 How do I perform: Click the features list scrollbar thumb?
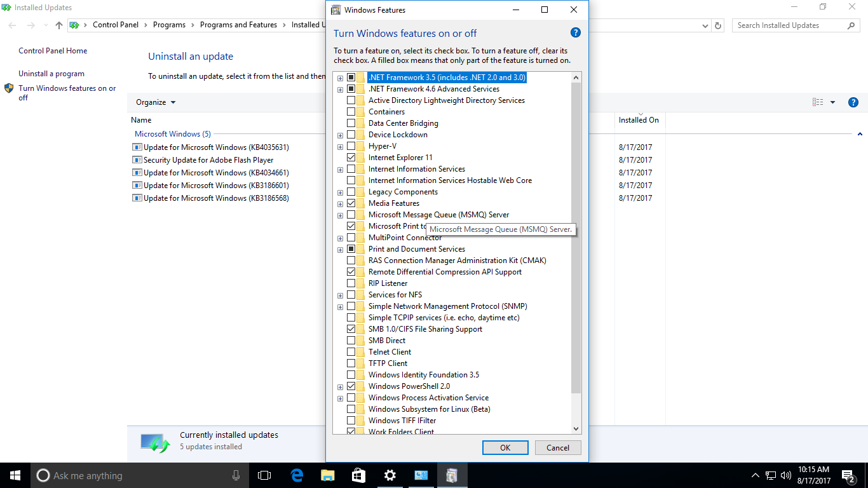(576, 238)
